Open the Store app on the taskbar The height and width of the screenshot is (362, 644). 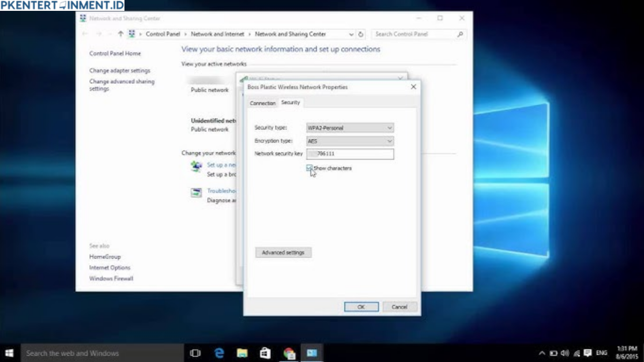265,353
